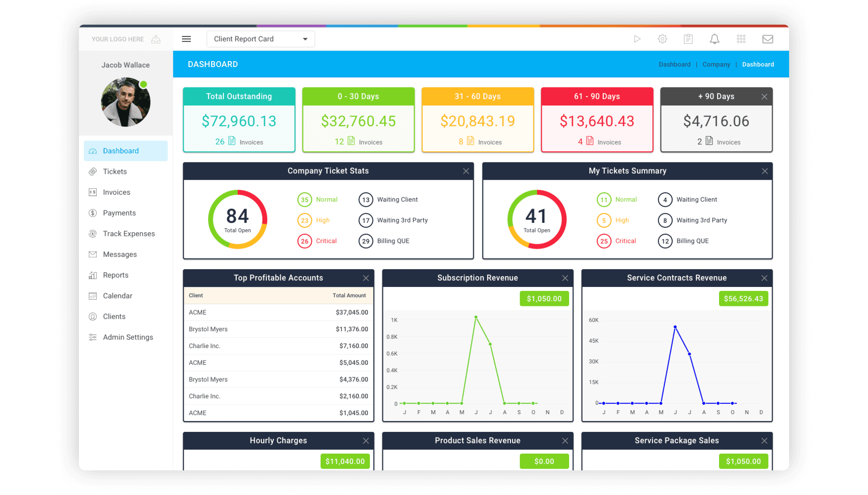Close the + 90 Days card

click(x=764, y=97)
